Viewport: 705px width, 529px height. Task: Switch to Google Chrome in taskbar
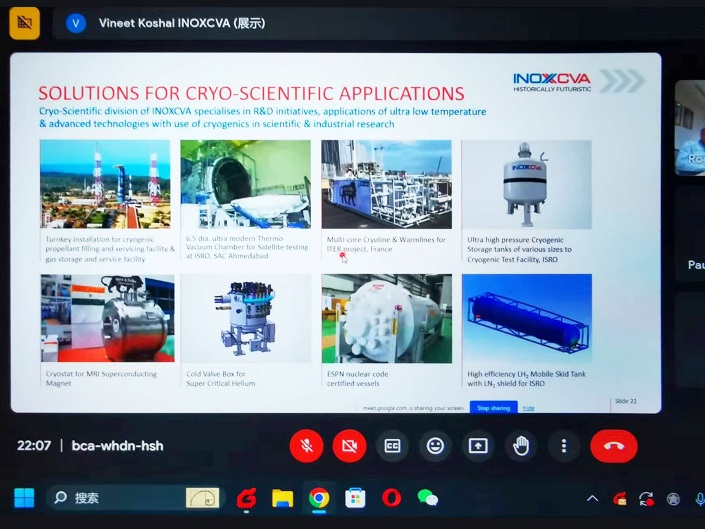(x=319, y=498)
